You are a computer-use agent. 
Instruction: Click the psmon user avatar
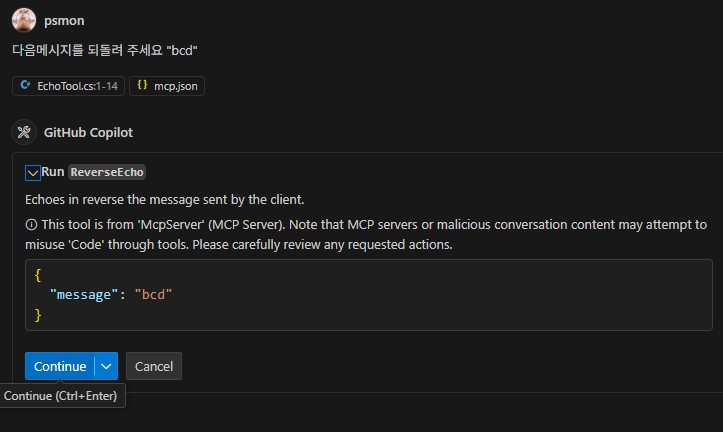[23, 20]
